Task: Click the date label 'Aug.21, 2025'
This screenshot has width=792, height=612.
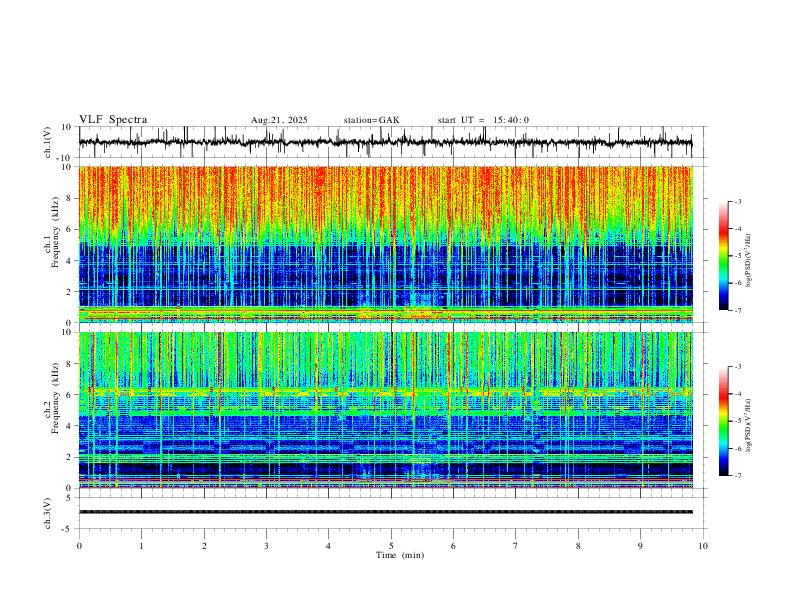Action: point(279,120)
